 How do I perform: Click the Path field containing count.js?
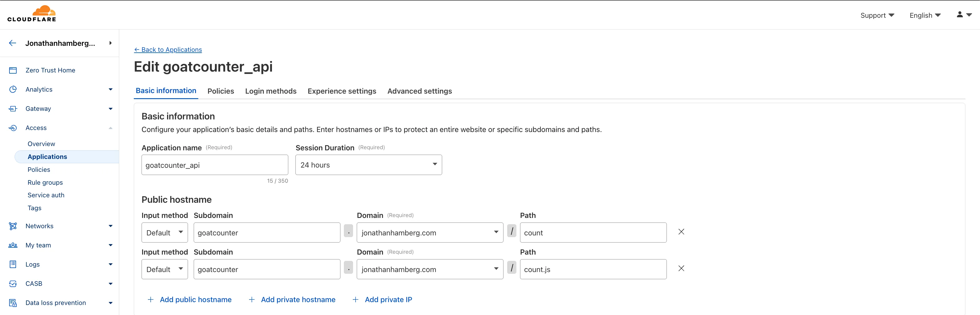pyautogui.click(x=593, y=269)
